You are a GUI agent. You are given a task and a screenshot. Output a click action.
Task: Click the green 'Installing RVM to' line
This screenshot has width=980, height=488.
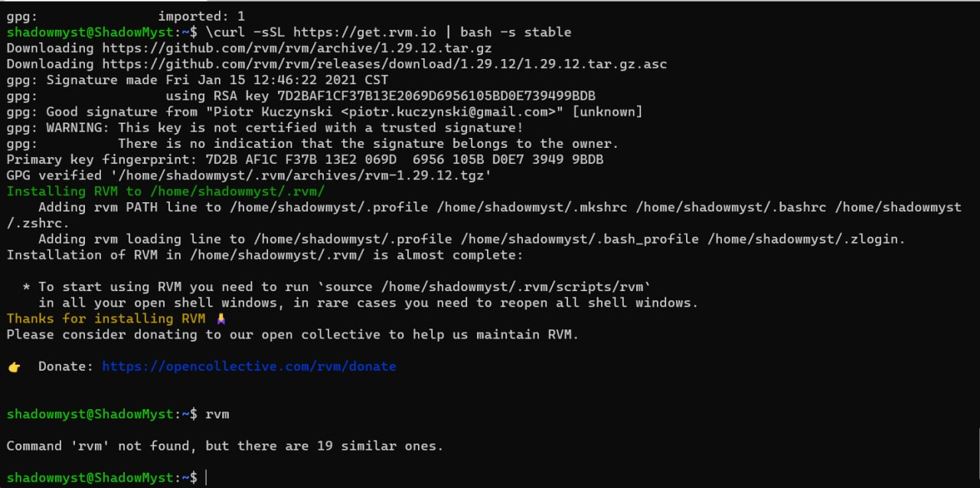pos(165,192)
